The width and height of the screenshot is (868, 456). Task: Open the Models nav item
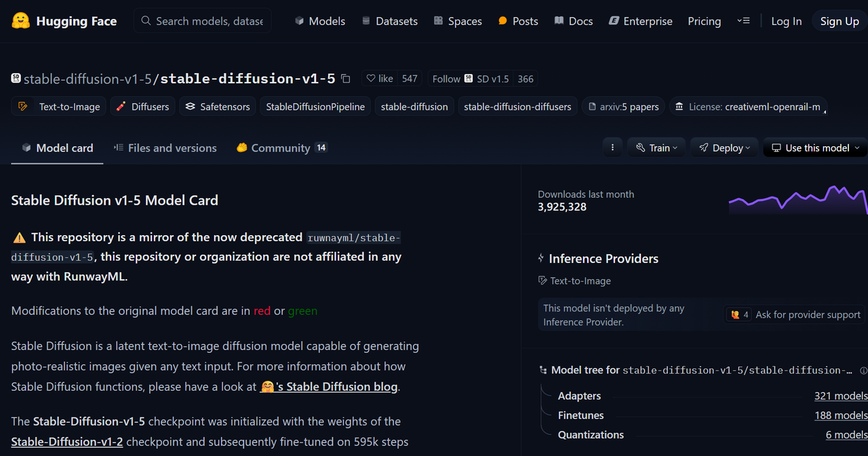click(319, 21)
